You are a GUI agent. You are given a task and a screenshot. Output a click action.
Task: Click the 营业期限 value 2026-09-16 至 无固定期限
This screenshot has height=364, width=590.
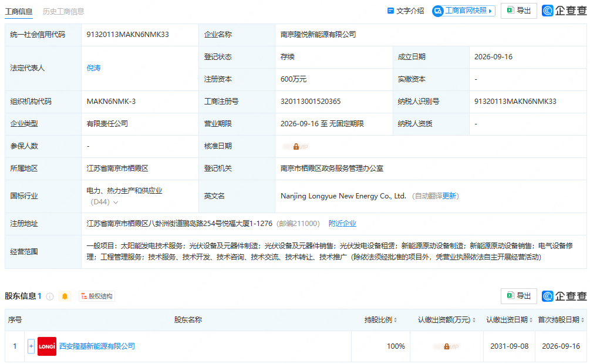pos(322,124)
